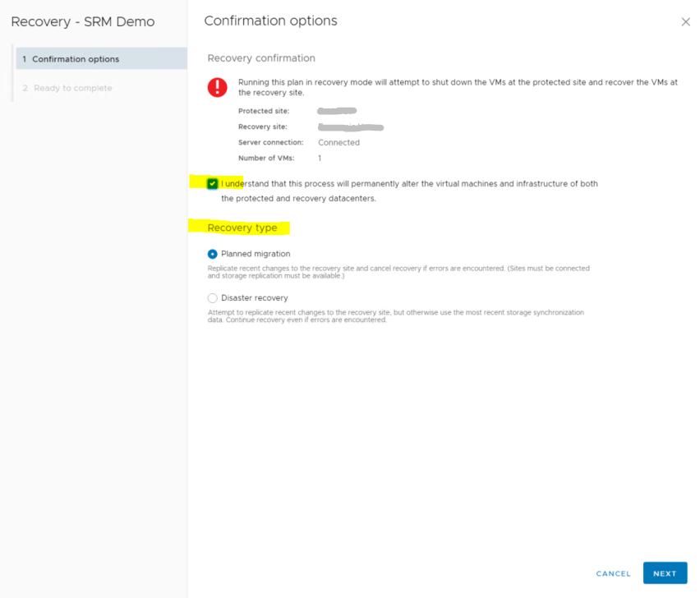Click the 'Running this plan' warning message
This screenshot has height=598, width=700.
point(457,87)
